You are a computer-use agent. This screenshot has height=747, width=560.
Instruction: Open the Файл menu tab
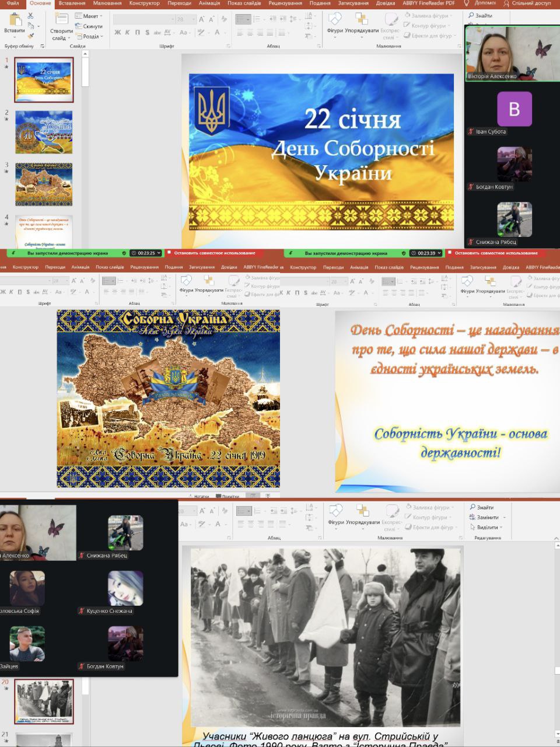click(x=12, y=4)
